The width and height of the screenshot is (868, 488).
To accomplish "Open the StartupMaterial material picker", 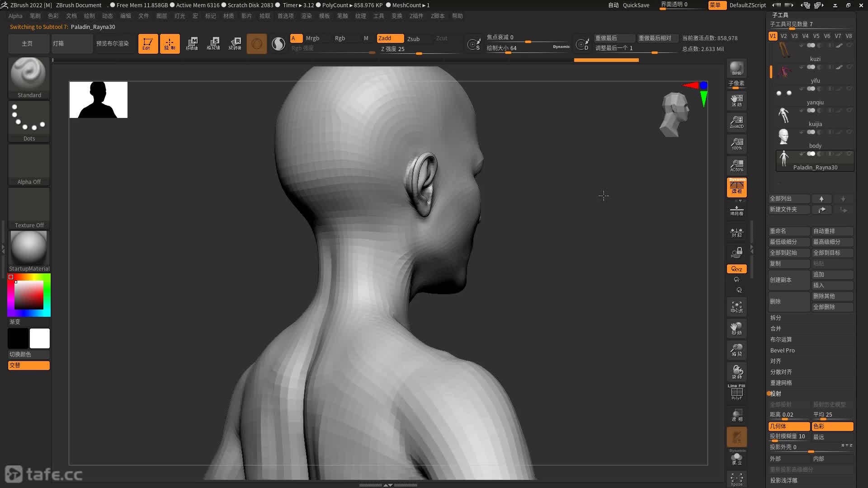I will (29, 251).
